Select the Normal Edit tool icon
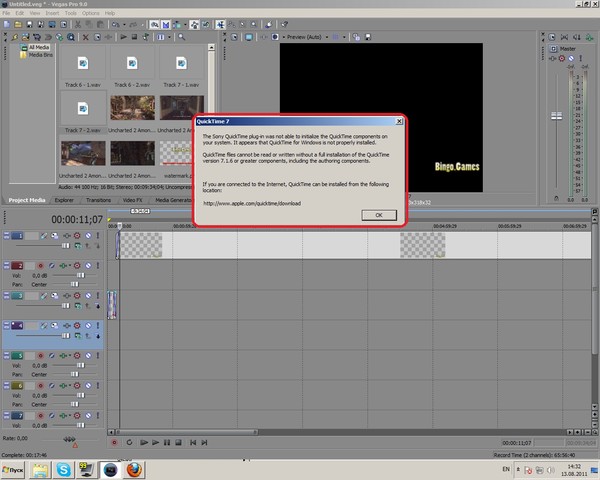Viewport: 600px width, 480px height. click(x=220, y=24)
